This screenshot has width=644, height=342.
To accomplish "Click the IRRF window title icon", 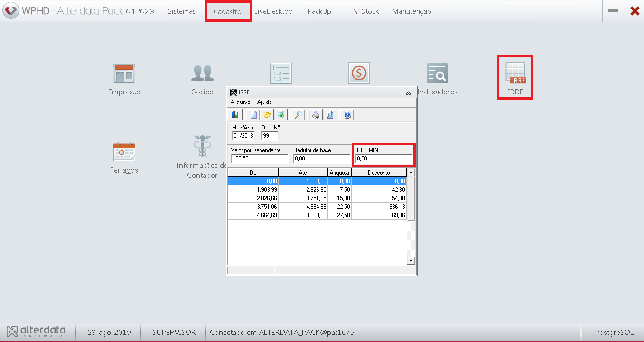I will (233, 92).
